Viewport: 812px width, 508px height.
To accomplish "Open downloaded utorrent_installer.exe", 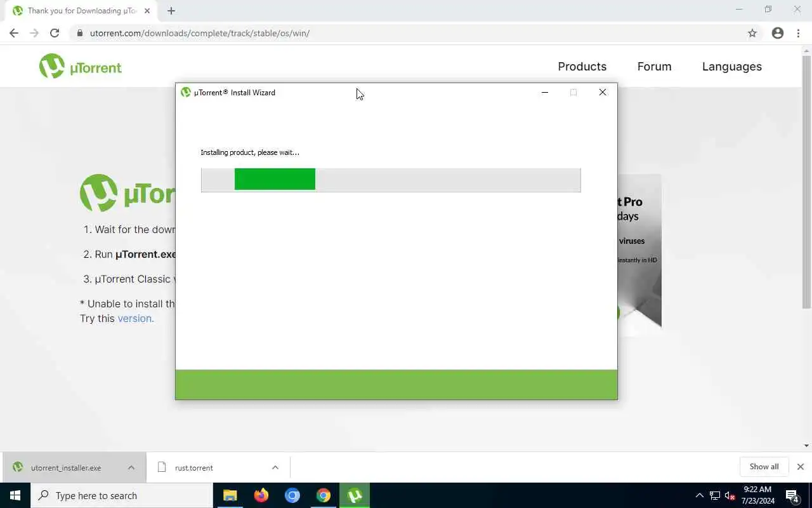I will pyautogui.click(x=66, y=467).
